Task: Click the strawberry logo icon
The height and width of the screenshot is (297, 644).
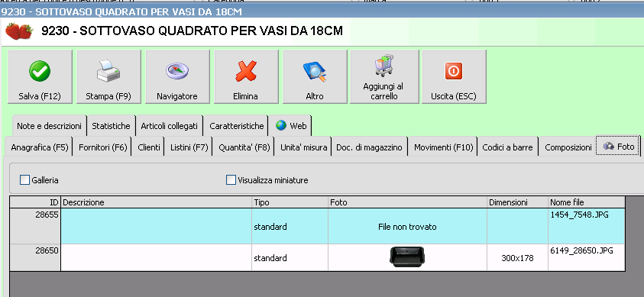Action: pyautogui.click(x=19, y=31)
